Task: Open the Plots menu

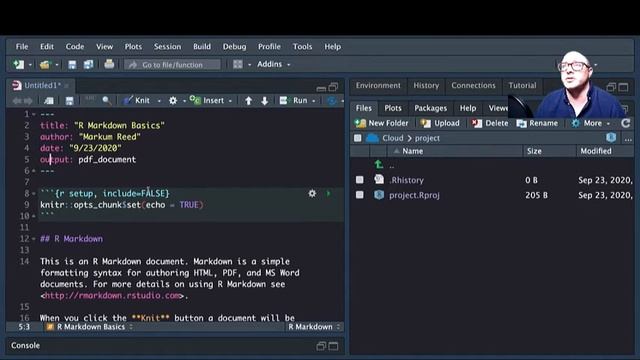Action: pos(133,47)
